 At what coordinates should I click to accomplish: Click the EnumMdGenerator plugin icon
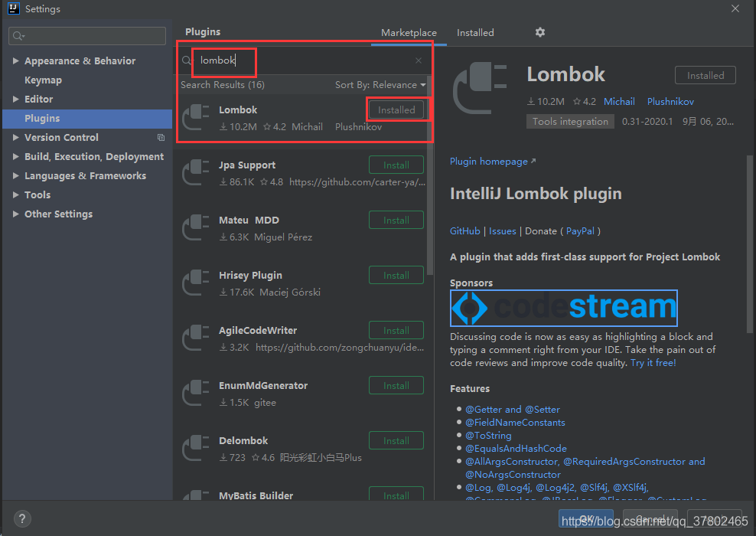(x=196, y=393)
